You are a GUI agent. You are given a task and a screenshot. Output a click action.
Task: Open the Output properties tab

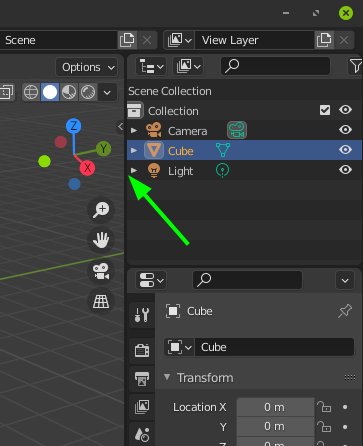coord(142,379)
